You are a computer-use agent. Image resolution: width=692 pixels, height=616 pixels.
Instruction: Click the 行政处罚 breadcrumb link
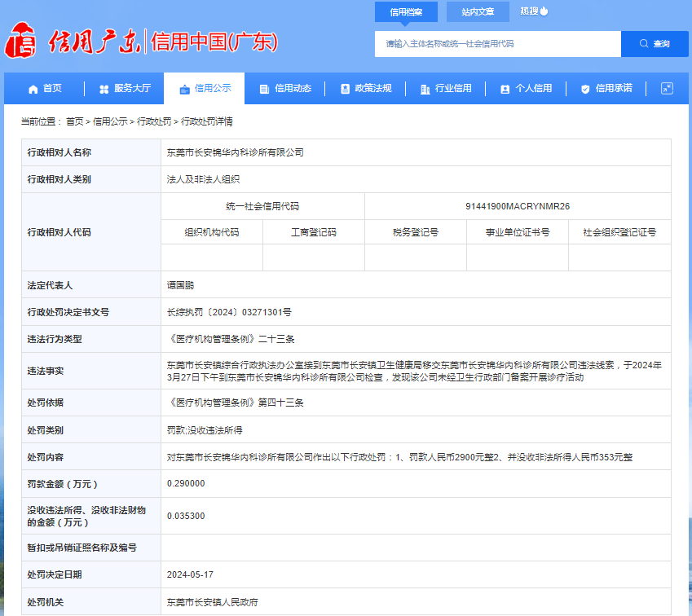pos(154,121)
